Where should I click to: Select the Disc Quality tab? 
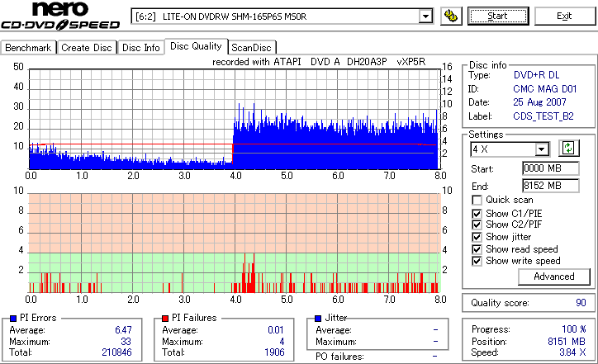tap(196, 46)
